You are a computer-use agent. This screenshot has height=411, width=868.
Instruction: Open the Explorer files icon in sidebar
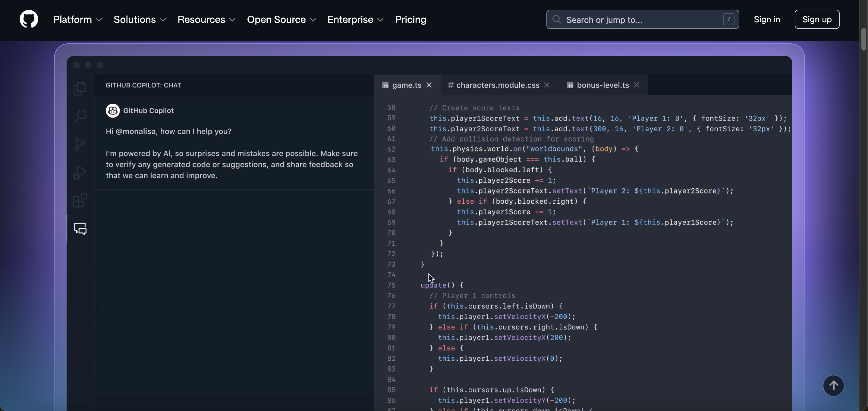click(80, 88)
